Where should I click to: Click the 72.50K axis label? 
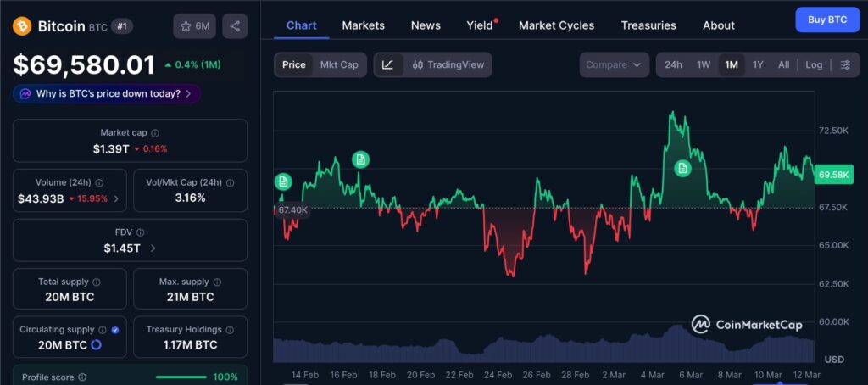[x=833, y=131]
